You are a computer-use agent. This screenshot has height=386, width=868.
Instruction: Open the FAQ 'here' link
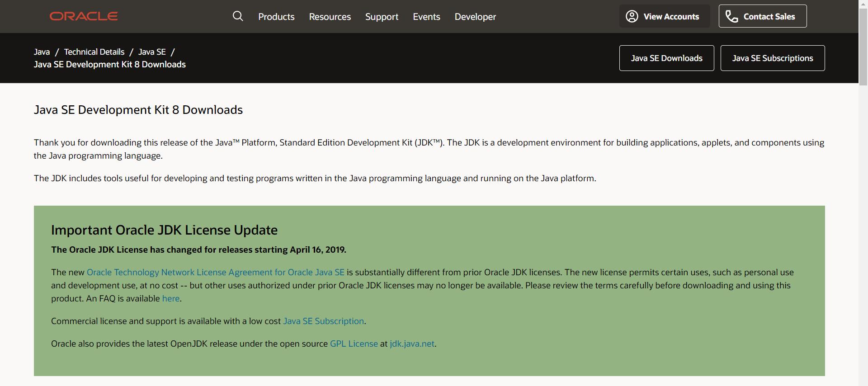[171, 298]
